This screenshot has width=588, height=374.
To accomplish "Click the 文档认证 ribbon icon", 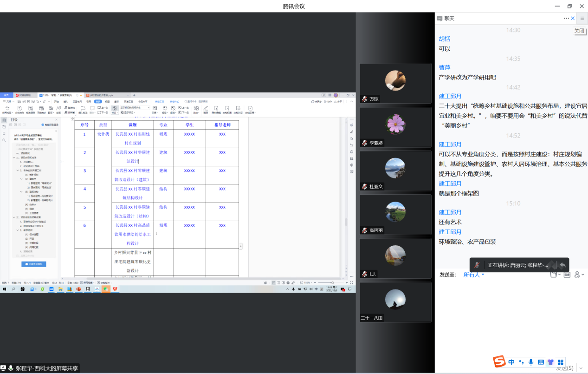I will click(x=238, y=109).
